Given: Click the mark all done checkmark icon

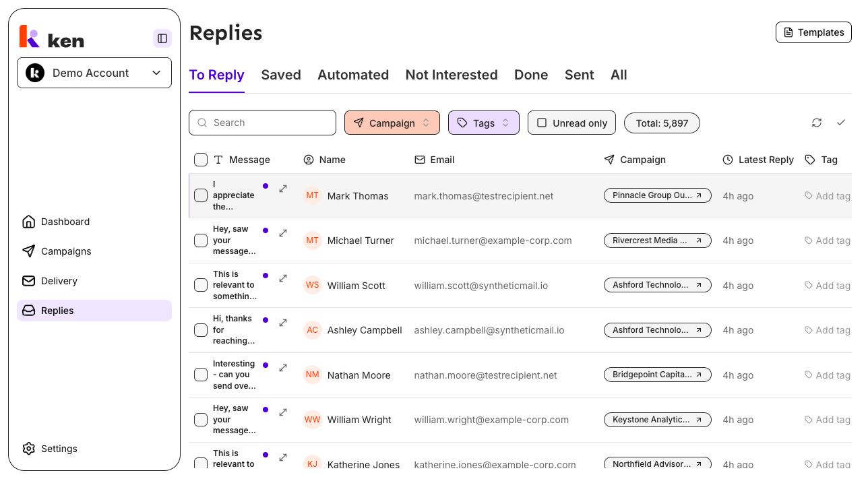Looking at the screenshot, I should pyautogui.click(x=841, y=123).
